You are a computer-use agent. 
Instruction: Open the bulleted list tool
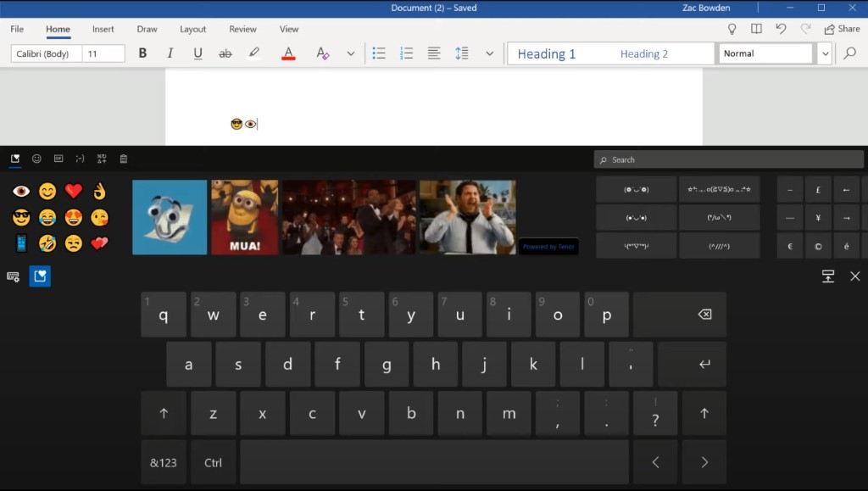[x=379, y=53]
